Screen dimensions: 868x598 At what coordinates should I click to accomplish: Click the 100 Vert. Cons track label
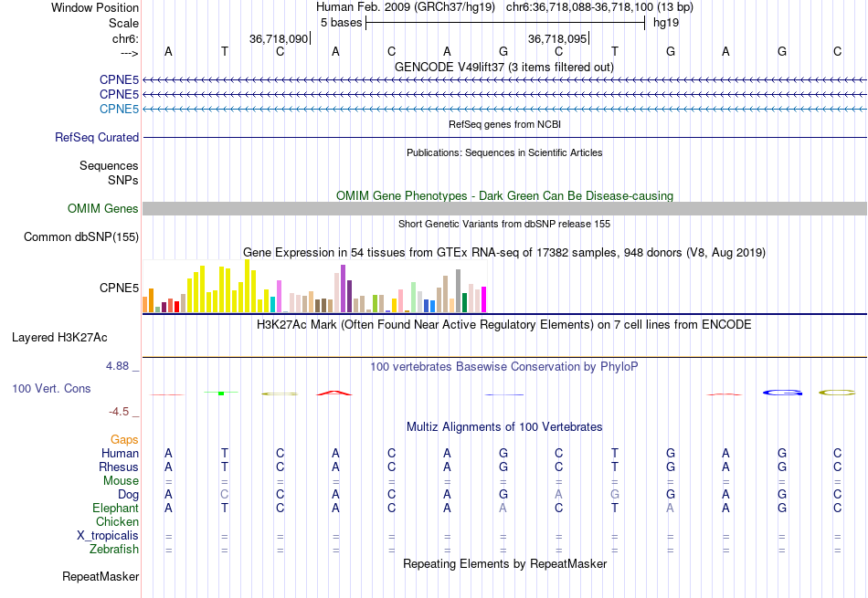[51, 388]
